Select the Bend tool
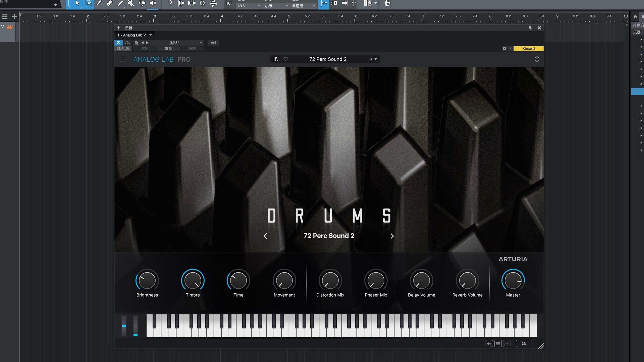Viewport: 644px width, 362px height. click(x=142, y=3)
